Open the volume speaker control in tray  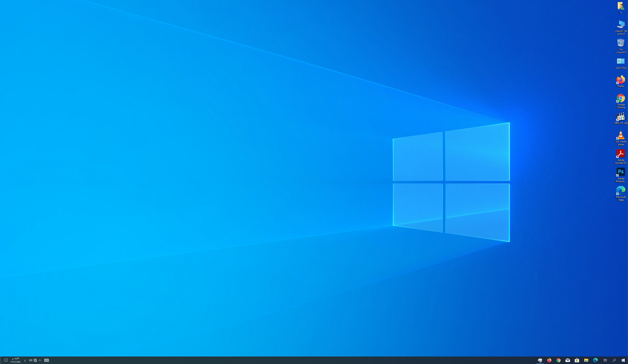click(x=30, y=360)
